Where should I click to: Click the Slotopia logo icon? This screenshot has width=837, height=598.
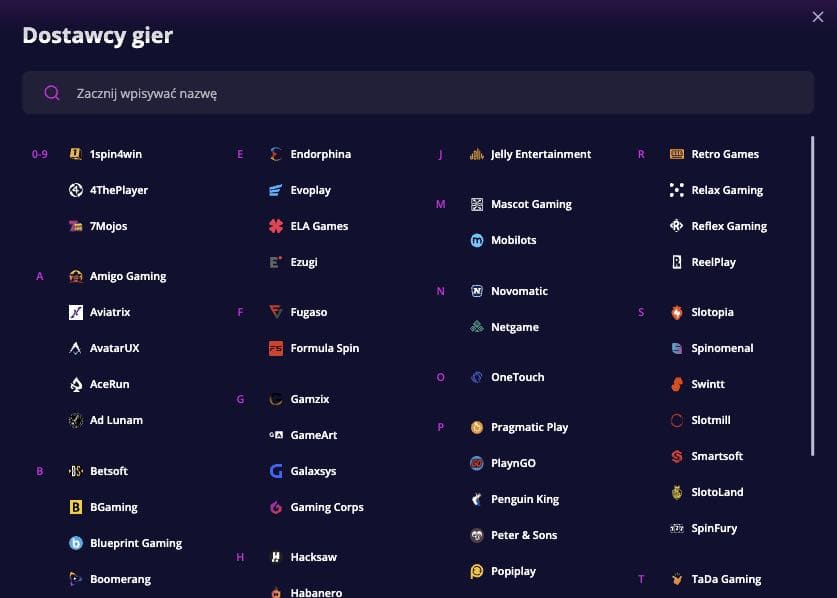(677, 312)
